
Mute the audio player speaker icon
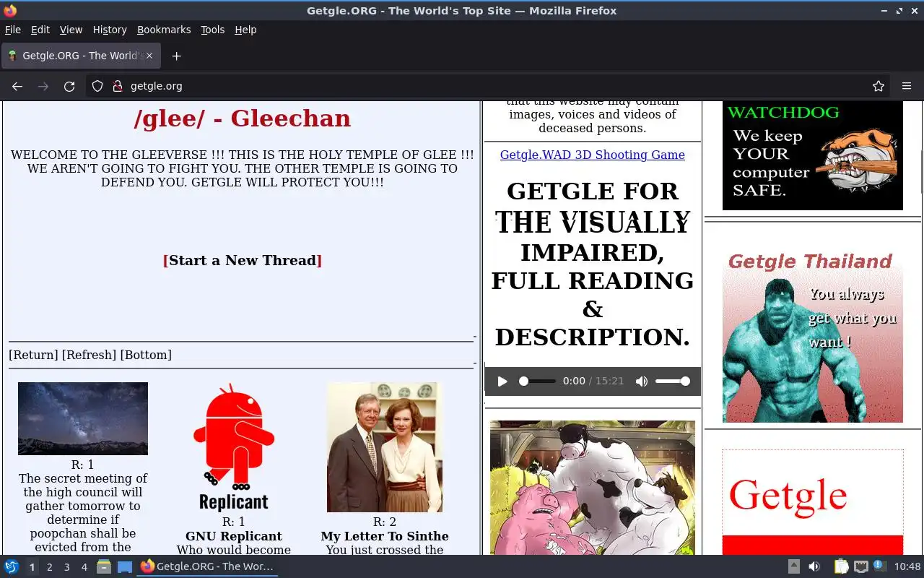(x=641, y=381)
